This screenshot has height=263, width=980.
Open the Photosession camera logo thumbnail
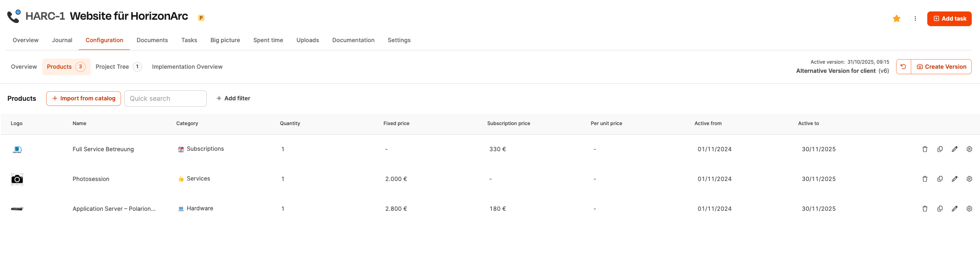17,179
